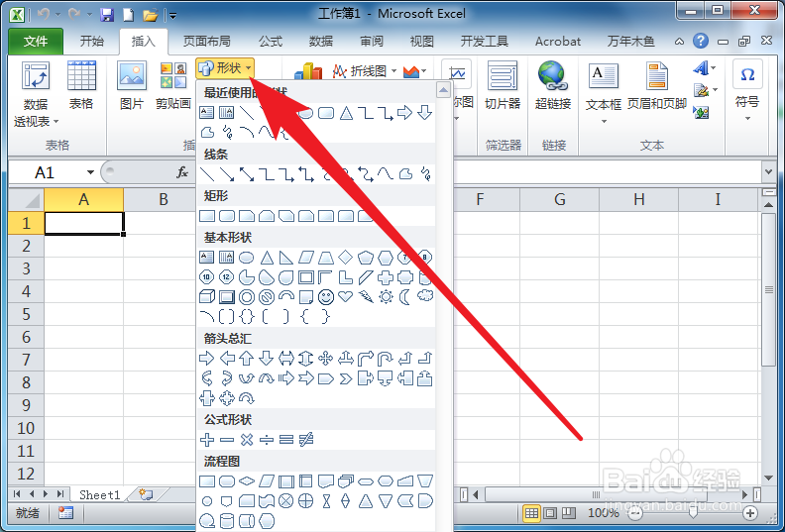This screenshot has height=532, width=785.
Task: Choose the Quad Arrow shape
Action: [x=326, y=358]
